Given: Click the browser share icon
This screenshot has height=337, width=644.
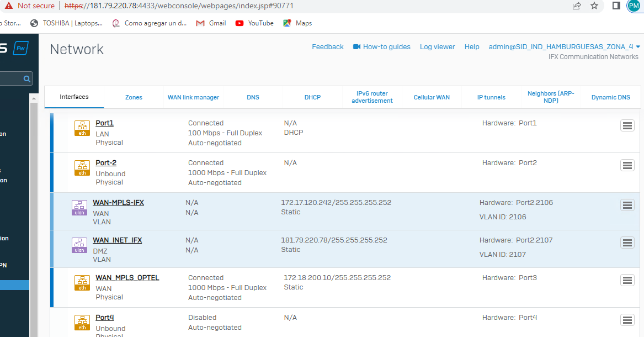Looking at the screenshot, I should tap(577, 6).
